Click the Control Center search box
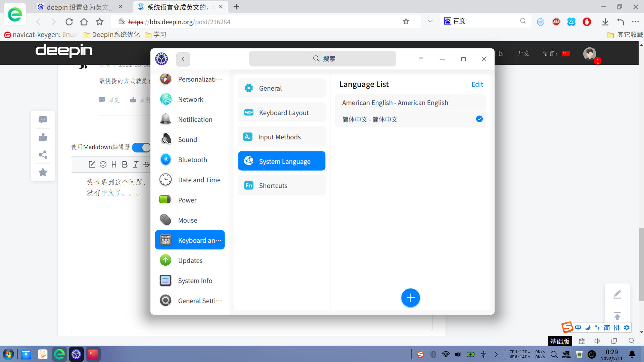 pyautogui.click(x=322, y=59)
